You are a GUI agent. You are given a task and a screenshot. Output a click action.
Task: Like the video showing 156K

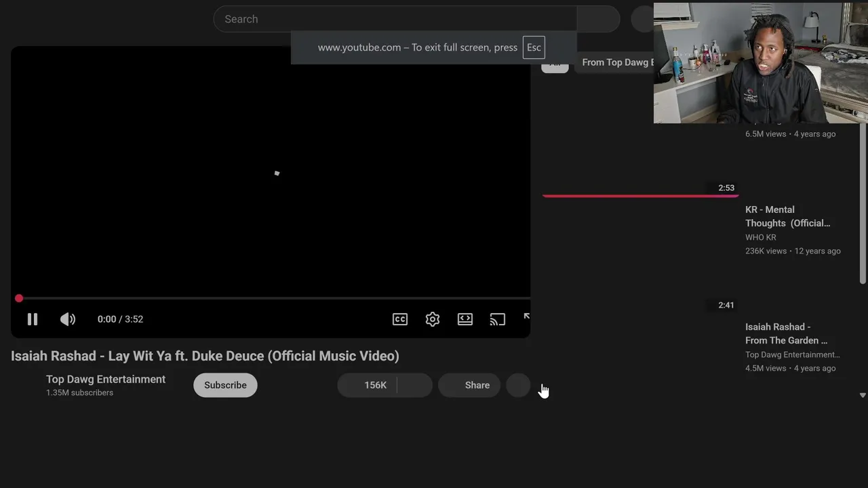(x=368, y=385)
